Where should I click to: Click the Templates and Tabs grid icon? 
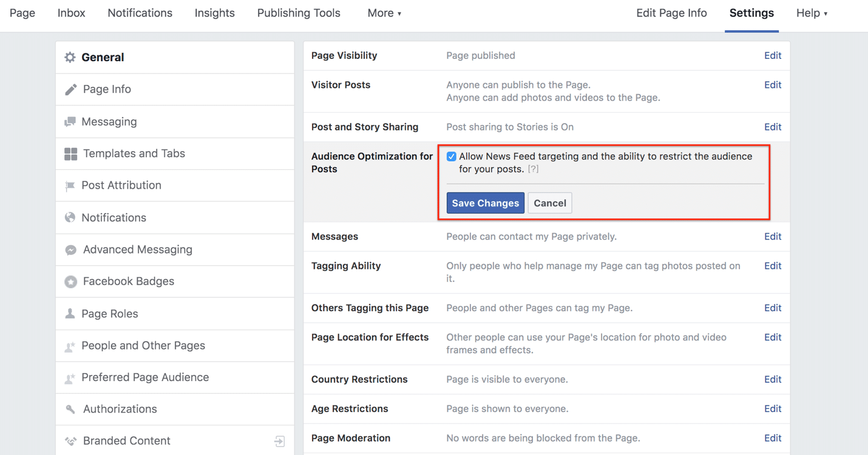[x=71, y=154]
